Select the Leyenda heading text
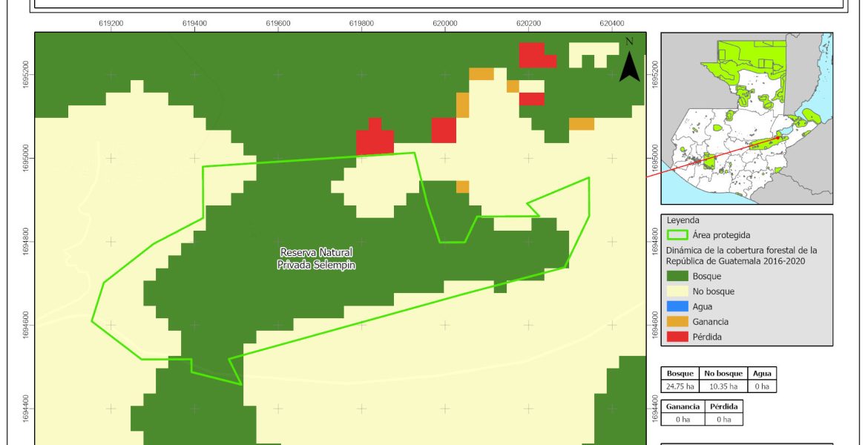Image resolution: width=868 pixels, height=445 pixels. pos(683,220)
